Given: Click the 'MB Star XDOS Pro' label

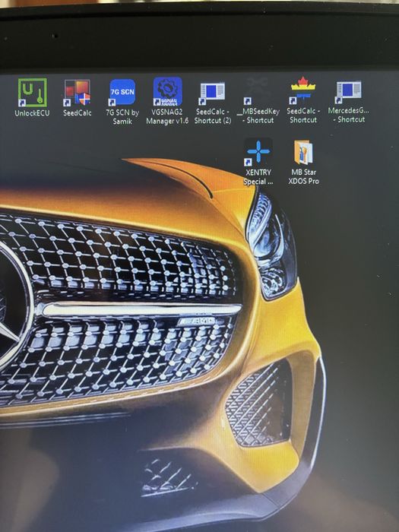Looking at the screenshot, I should pyautogui.click(x=304, y=176).
